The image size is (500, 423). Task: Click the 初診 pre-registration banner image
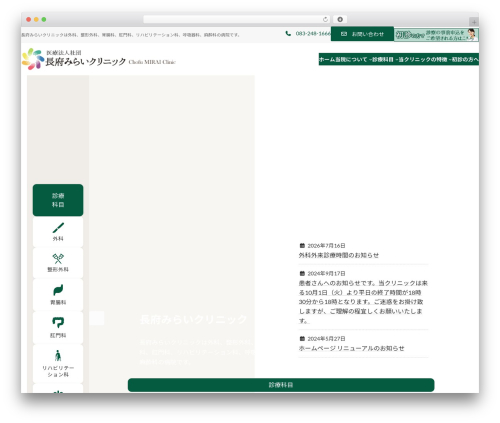tap(436, 35)
